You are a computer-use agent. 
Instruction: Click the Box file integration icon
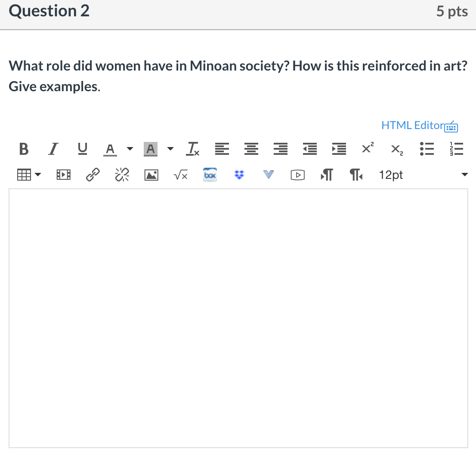pos(209,175)
